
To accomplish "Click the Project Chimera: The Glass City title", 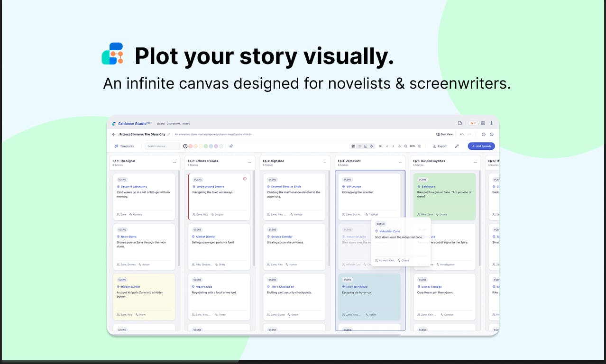I will (x=142, y=134).
